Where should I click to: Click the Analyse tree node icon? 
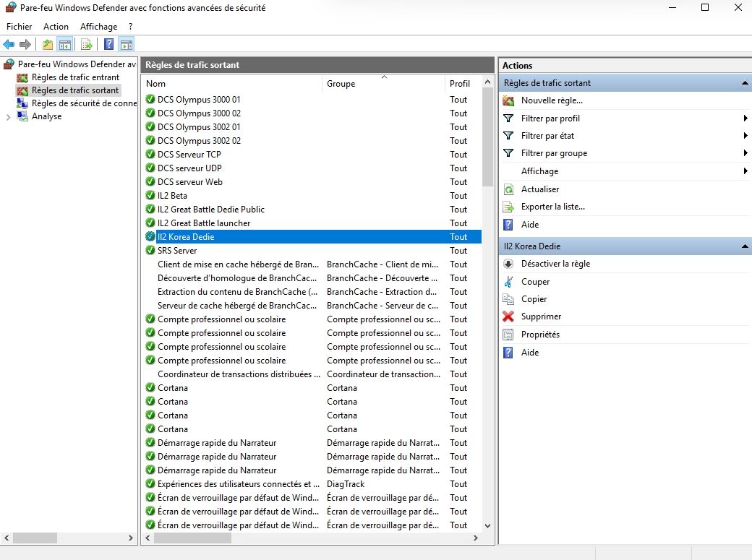point(22,116)
